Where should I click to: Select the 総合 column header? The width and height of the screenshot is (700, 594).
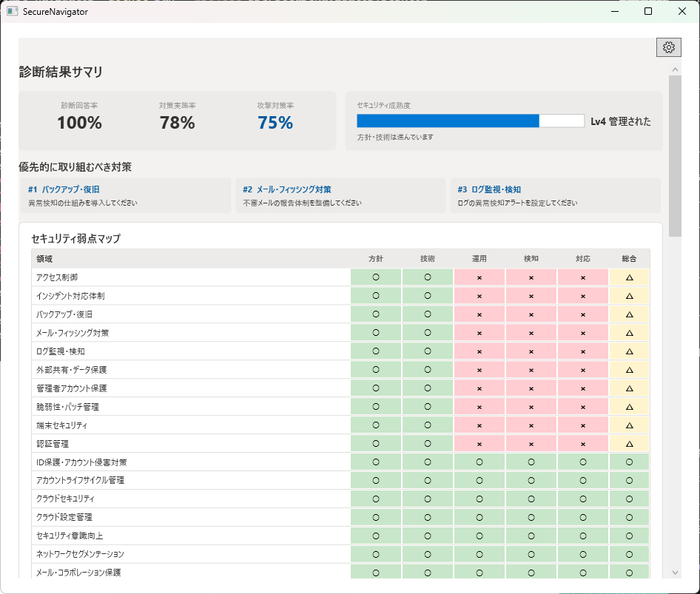coord(628,257)
